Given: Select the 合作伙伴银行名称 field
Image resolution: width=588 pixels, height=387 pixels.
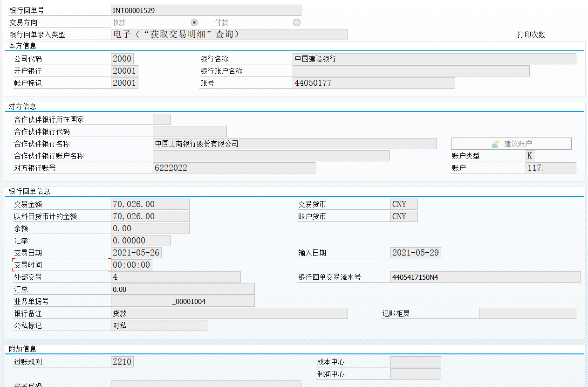Looking at the screenshot, I should (x=294, y=143).
